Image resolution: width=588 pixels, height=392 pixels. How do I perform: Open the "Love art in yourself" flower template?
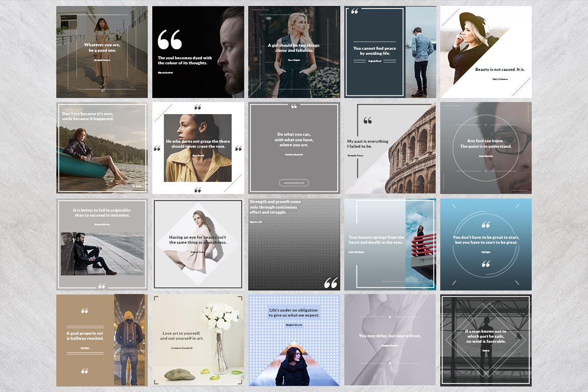(198, 340)
